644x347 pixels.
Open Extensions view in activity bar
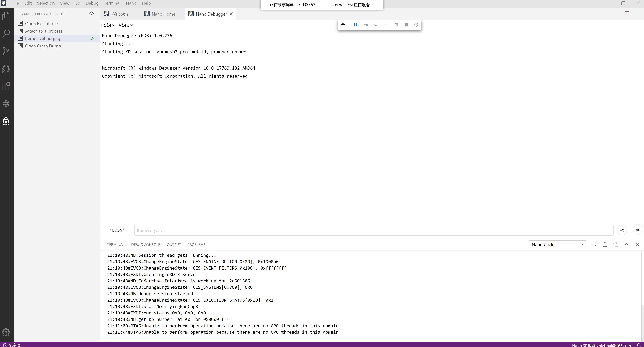coord(6,86)
